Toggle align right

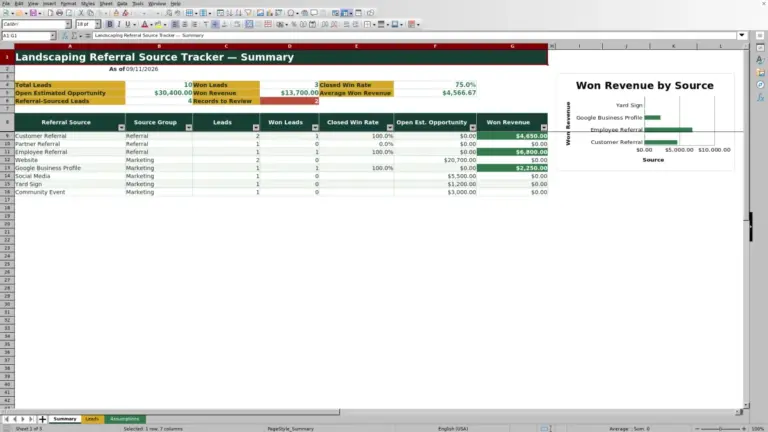click(x=194, y=24)
